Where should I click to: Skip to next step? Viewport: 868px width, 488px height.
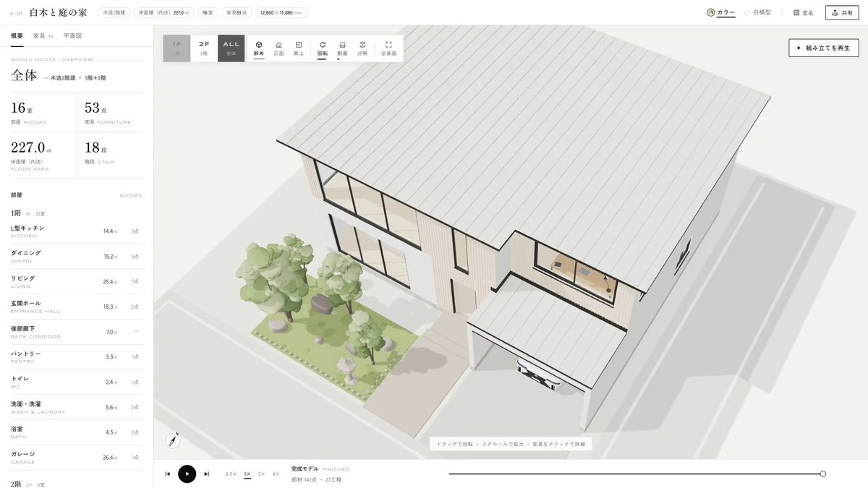tap(206, 474)
